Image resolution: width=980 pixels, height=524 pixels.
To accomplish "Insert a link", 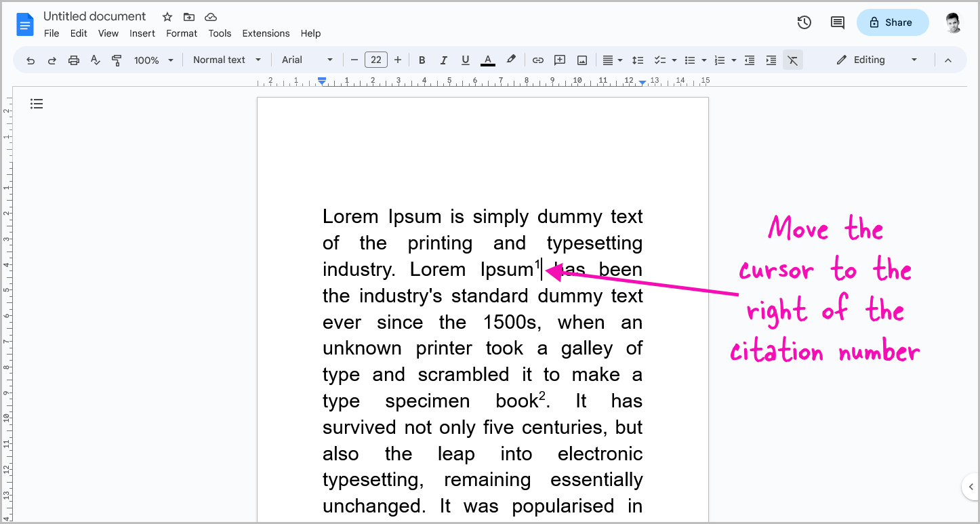I will (x=537, y=60).
